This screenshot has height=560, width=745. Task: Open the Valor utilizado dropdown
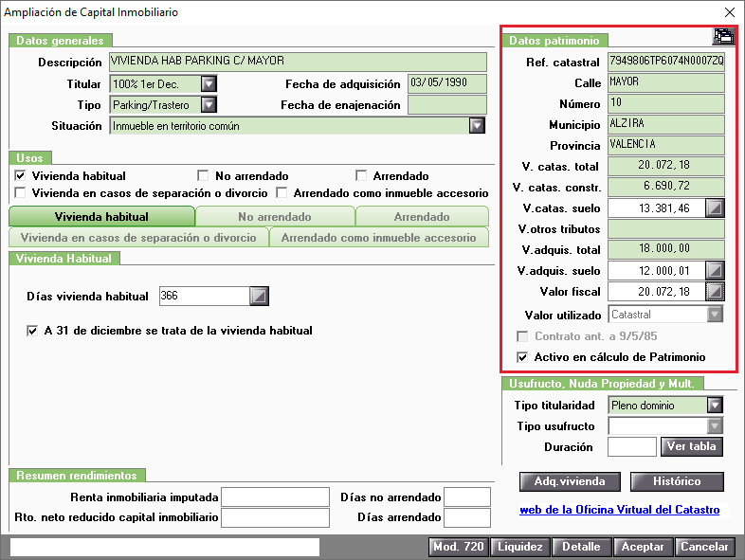click(x=715, y=315)
